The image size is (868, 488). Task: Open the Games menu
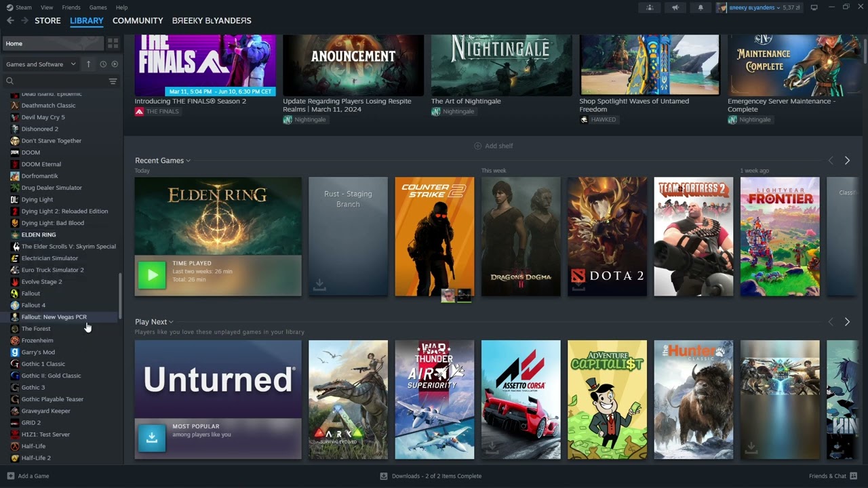point(98,7)
